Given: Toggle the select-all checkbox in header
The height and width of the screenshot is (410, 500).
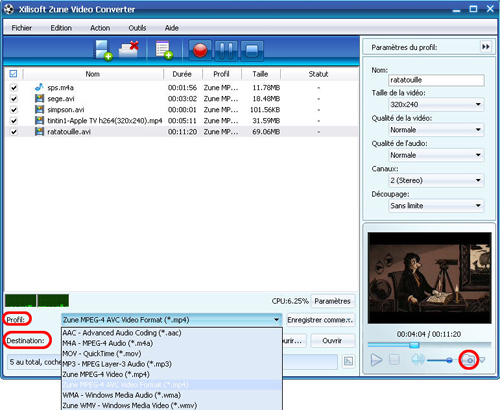Looking at the screenshot, I should click(13, 74).
